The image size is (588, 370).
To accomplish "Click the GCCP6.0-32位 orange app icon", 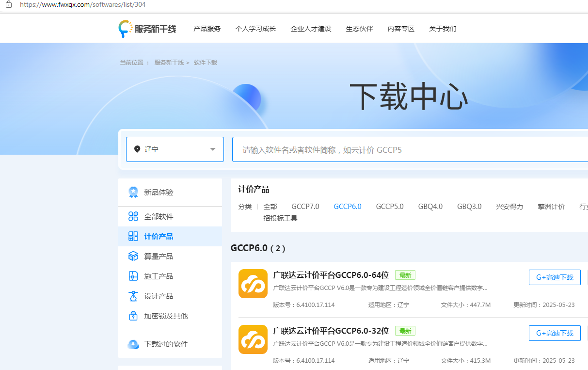I will 253,339.
